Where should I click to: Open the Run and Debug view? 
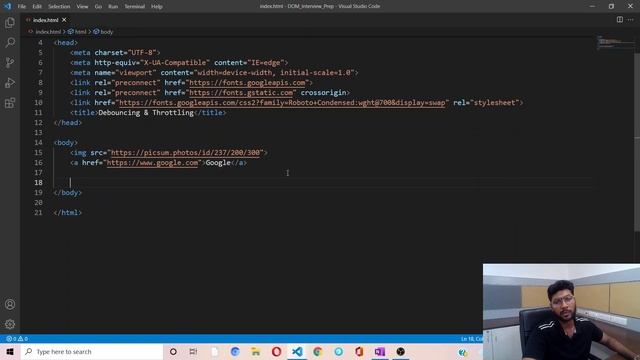point(10,82)
